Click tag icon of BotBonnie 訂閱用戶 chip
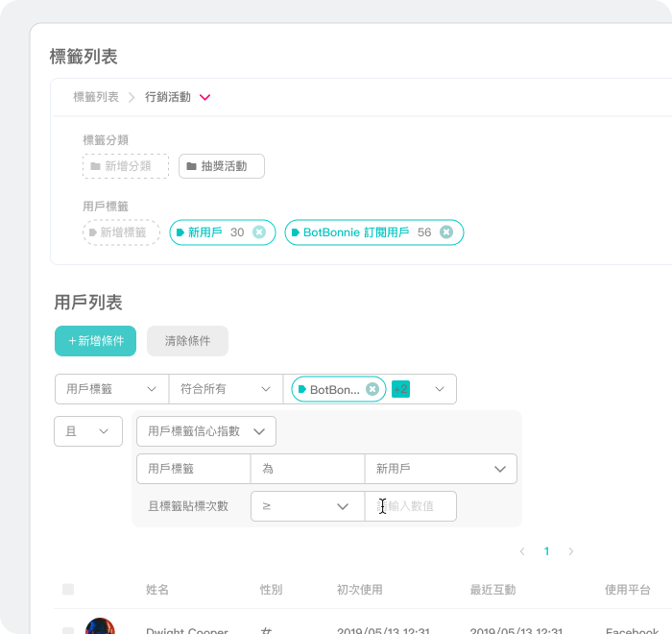Viewport: 672px width, 634px height. (296, 232)
